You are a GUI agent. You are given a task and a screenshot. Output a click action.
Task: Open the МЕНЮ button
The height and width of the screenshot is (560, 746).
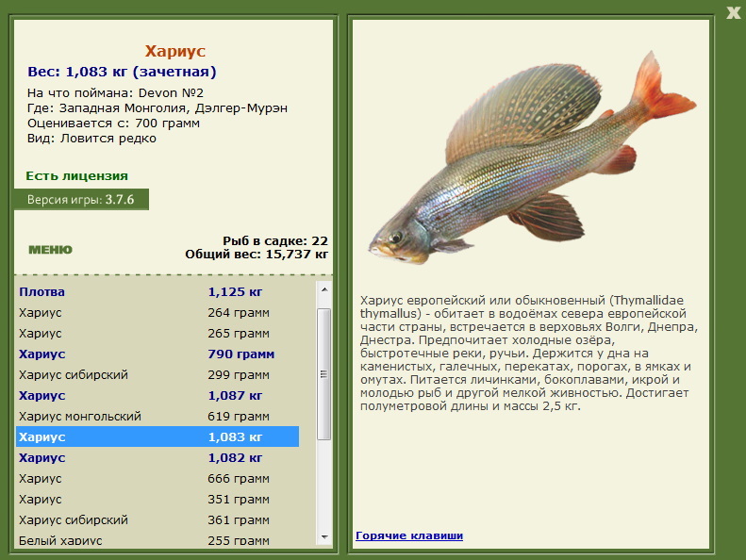pyautogui.click(x=50, y=250)
